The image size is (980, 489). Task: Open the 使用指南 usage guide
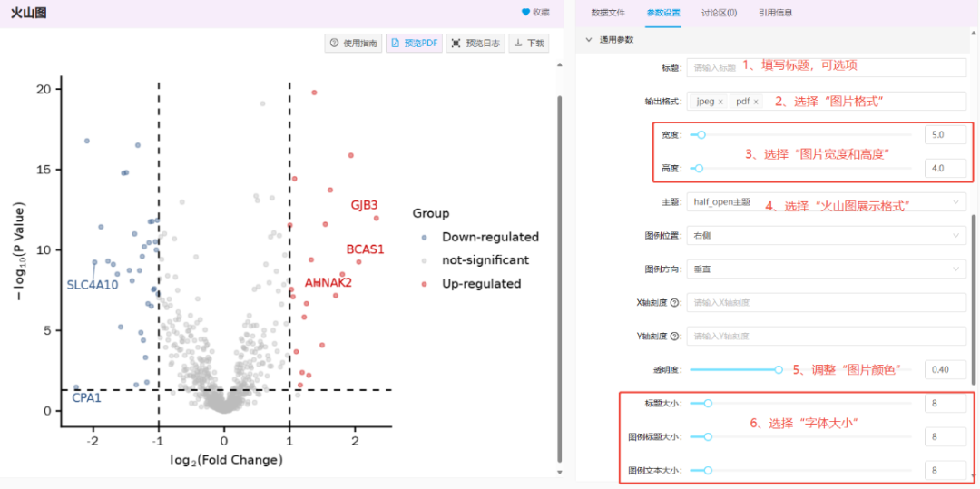click(x=353, y=43)
